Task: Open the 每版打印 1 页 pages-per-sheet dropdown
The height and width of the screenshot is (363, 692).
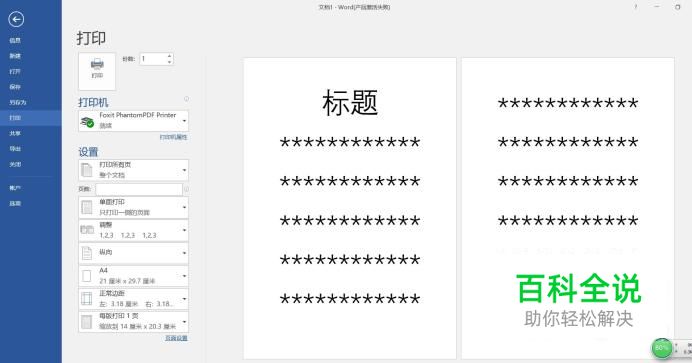Action: 133,322
